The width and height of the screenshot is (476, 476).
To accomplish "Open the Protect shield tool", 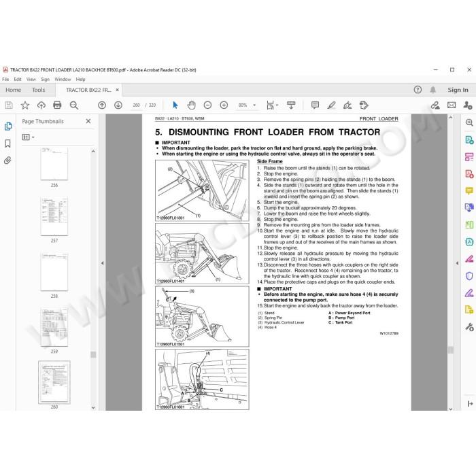I will [469, 275].
